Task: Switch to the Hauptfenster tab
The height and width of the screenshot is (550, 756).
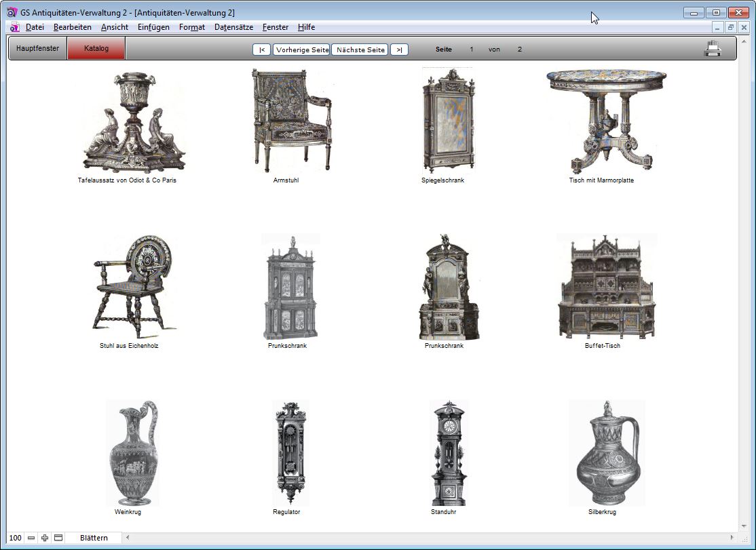Action: coord(38,49)
